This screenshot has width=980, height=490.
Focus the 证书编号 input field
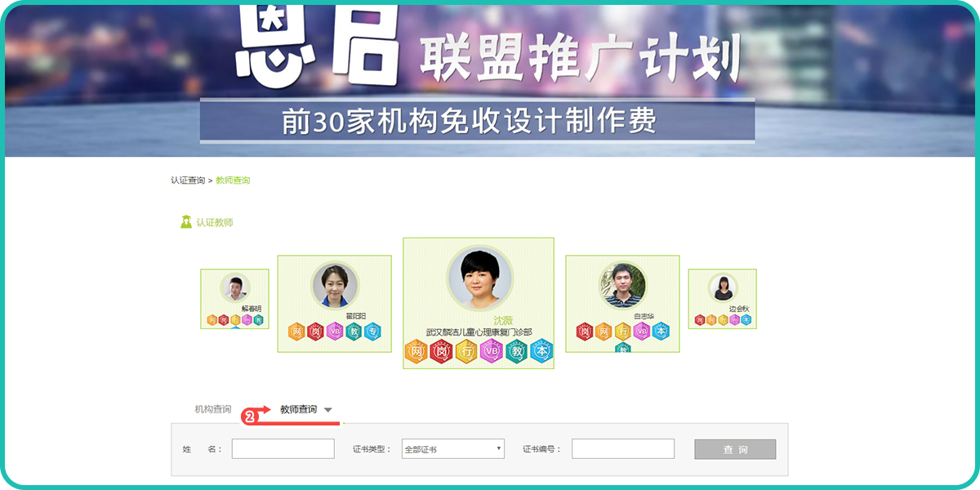click(x=623, y=449)
